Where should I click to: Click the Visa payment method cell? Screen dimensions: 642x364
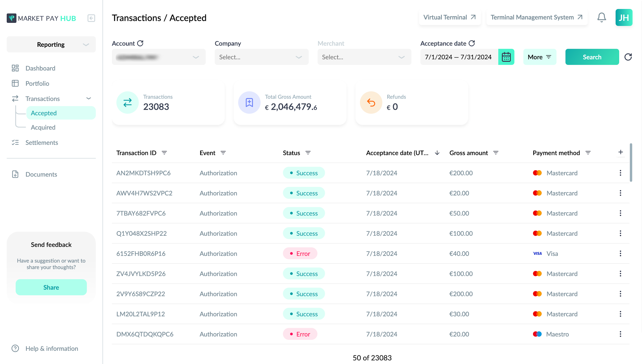(x=545, y=254)
